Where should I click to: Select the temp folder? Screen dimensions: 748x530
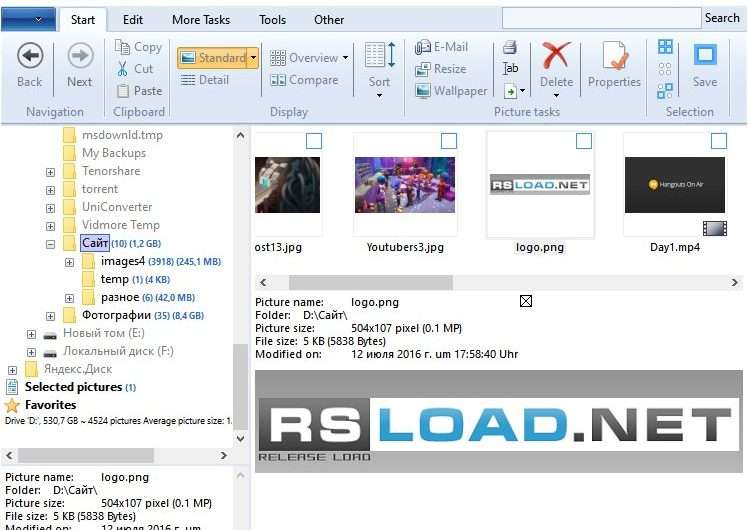(x=114, y=279)
